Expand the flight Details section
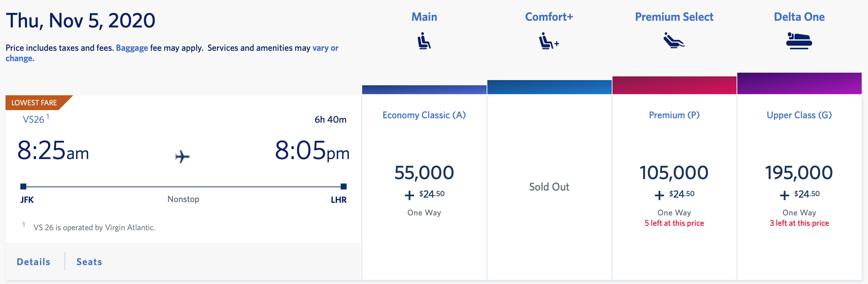The height and width of the screenshot is (284, 868). click(x=33, y=261)
